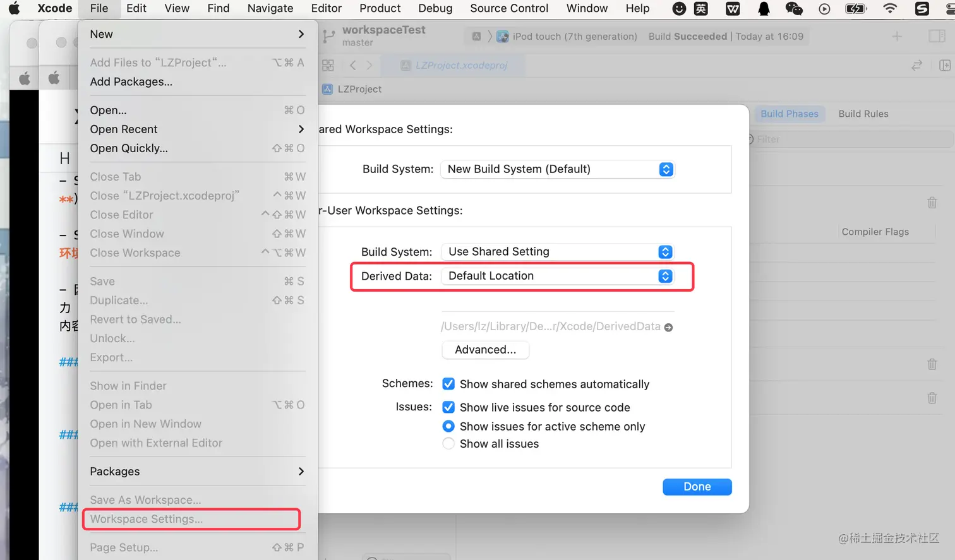Add an editor pane on the right
Image resolution: width=955 pixels, height=560 pixels.
tap(945, 65)
